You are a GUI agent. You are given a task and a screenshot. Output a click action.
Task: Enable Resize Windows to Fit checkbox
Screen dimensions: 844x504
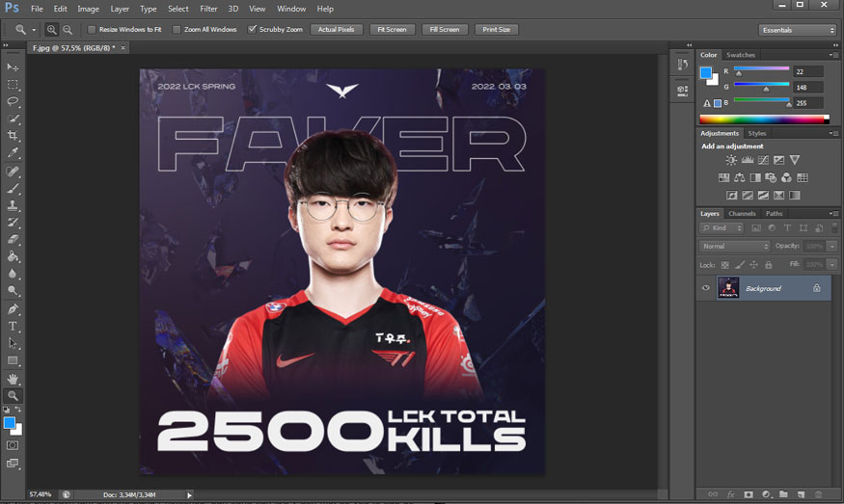coord(92,30)
